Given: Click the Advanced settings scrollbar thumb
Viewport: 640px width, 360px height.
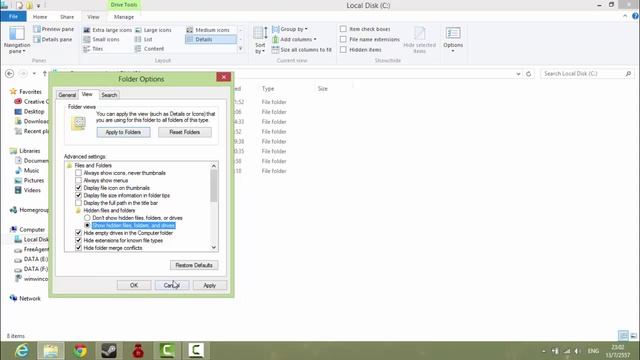Looking at the screenshot, I should click(x=214, y=186).
